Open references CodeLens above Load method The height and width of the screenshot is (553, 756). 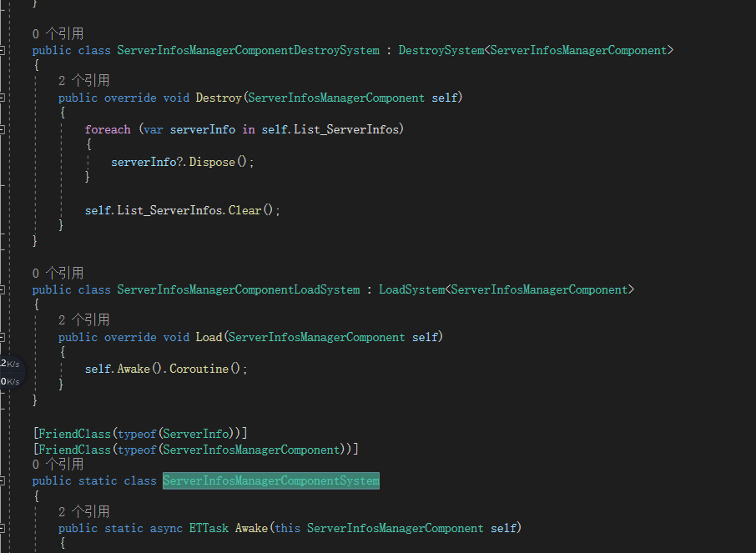point(84,320)
